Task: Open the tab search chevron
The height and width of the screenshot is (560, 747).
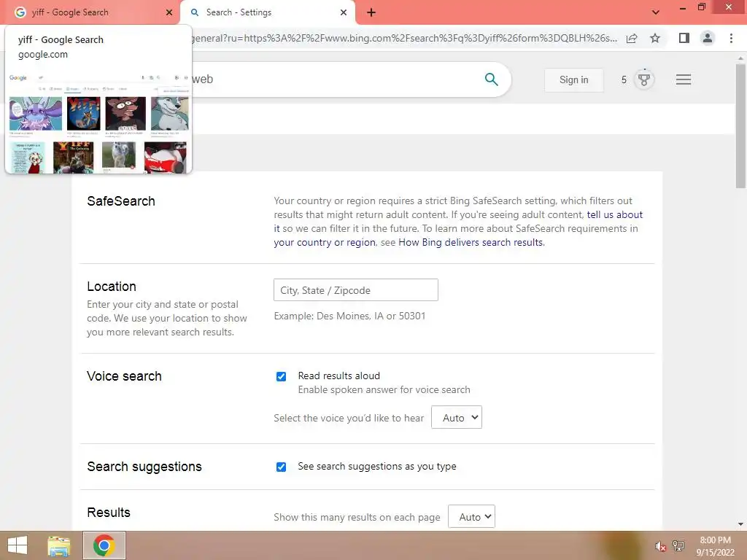Action: point(656,12)
